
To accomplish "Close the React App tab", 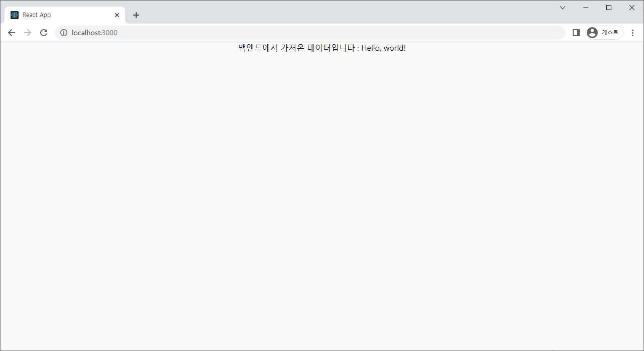I will coord(117,15).
